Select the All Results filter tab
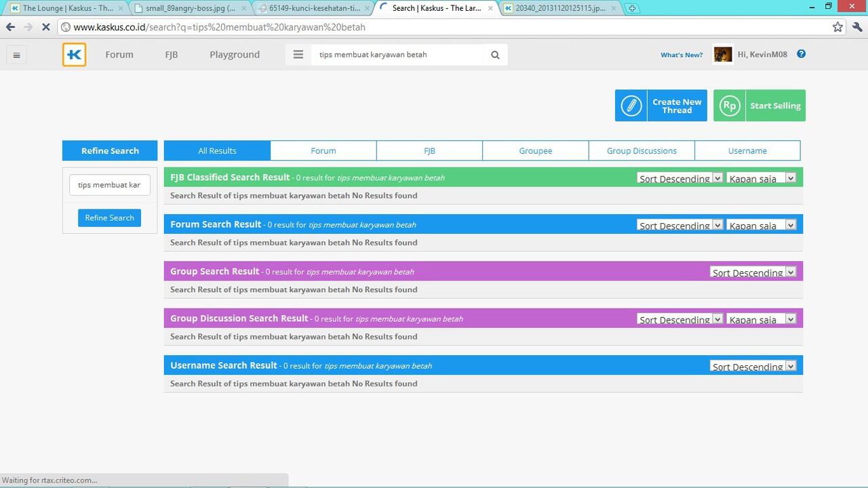 coord(217,150)
